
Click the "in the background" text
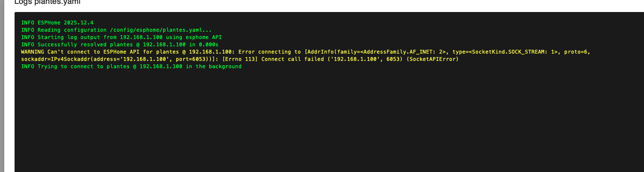click(x=214, y=66)
